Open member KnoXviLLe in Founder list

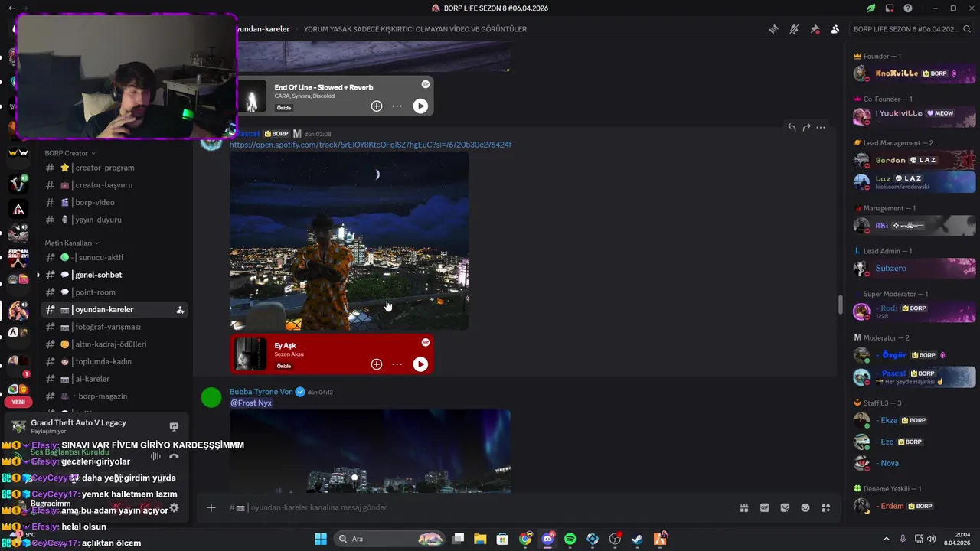click(914, 73)
